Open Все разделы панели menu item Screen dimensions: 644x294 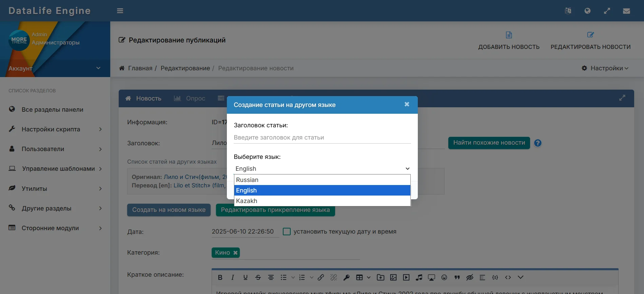(x=52, y=110)
